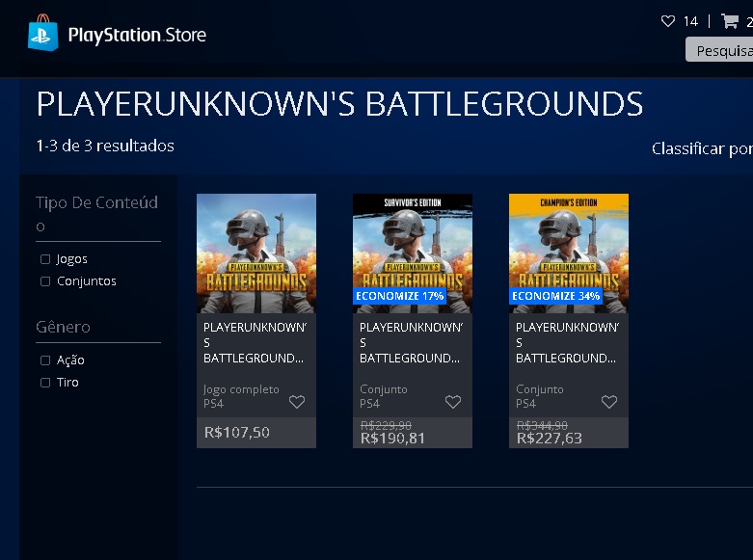
Task: Click the R$190,81 discounted price
Action: 392,438
